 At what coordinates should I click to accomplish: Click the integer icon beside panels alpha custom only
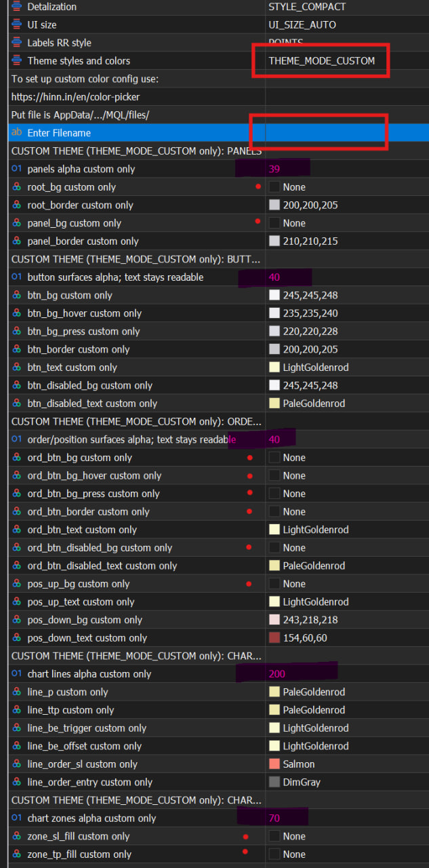pos(17,169)
